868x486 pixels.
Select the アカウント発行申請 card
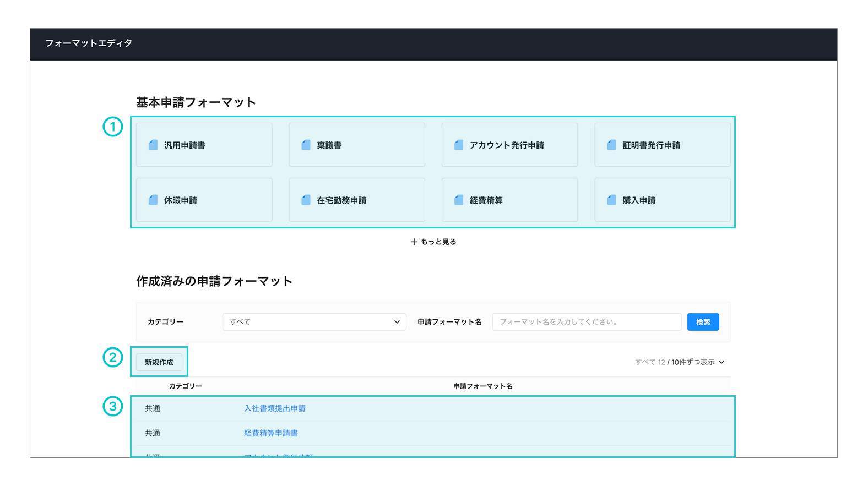click(x=509, y=145)
